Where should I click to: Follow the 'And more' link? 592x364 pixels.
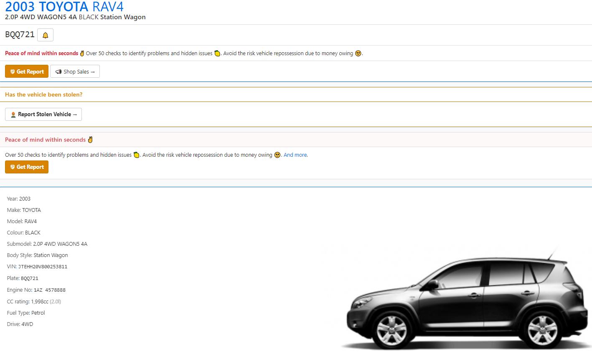click(295, 155)
